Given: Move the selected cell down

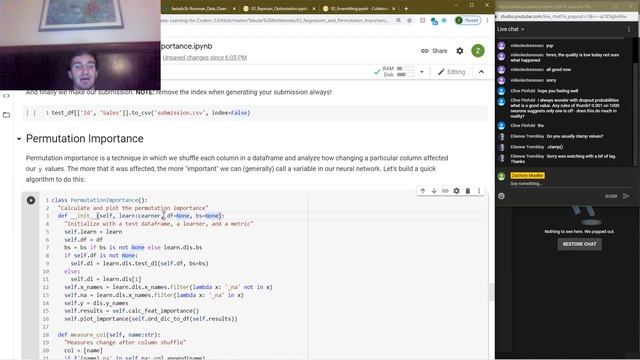Looking at the screenshot, I should [x=434, y=191].
